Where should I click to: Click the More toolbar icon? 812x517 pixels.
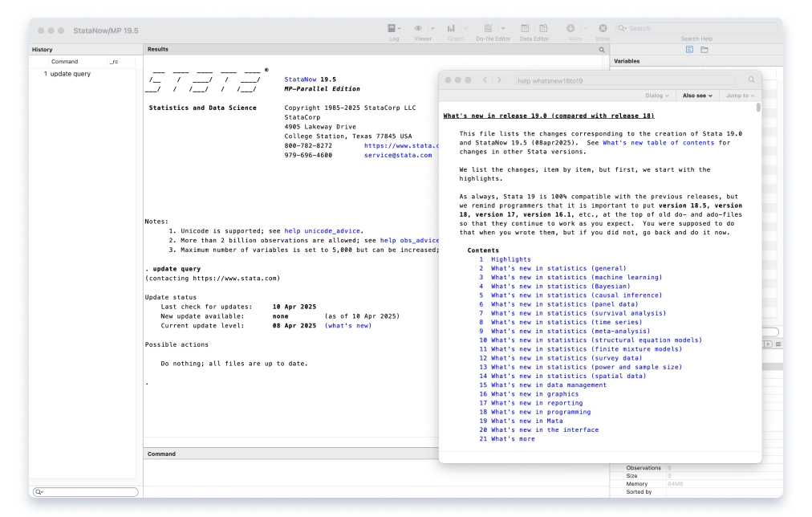click(x=570, y=28)
